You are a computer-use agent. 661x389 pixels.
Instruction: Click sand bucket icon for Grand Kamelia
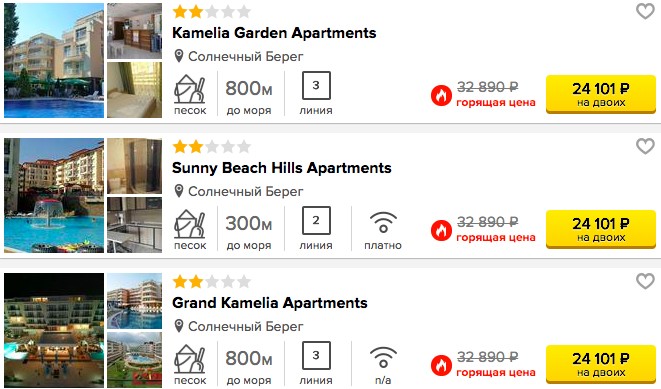190,359
